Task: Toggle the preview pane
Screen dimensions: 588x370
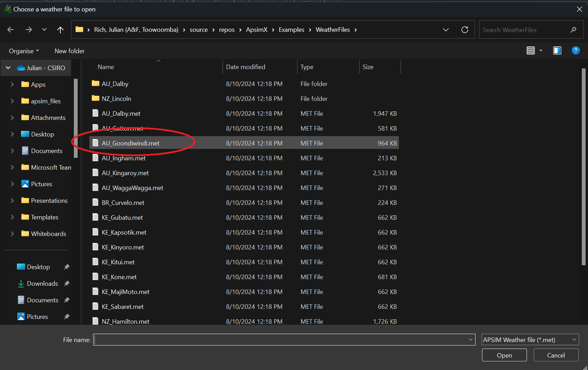Action: [557, 51]
